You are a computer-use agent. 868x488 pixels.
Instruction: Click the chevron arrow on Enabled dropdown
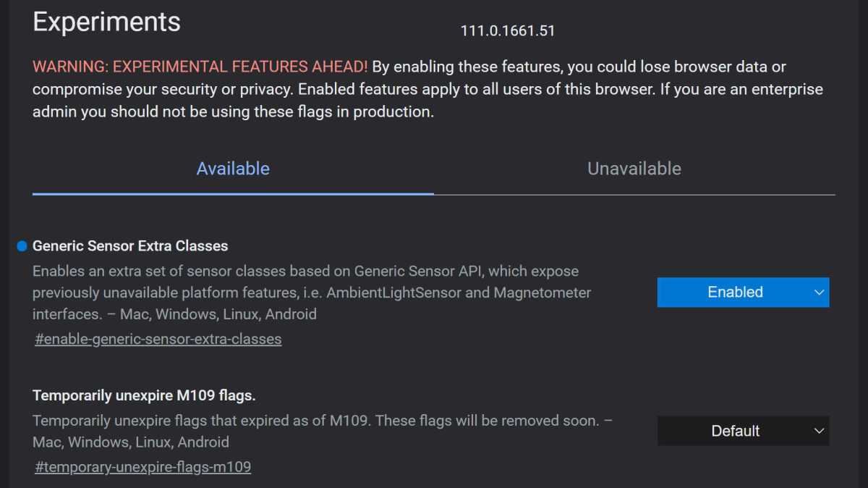[x=819, y=293]
